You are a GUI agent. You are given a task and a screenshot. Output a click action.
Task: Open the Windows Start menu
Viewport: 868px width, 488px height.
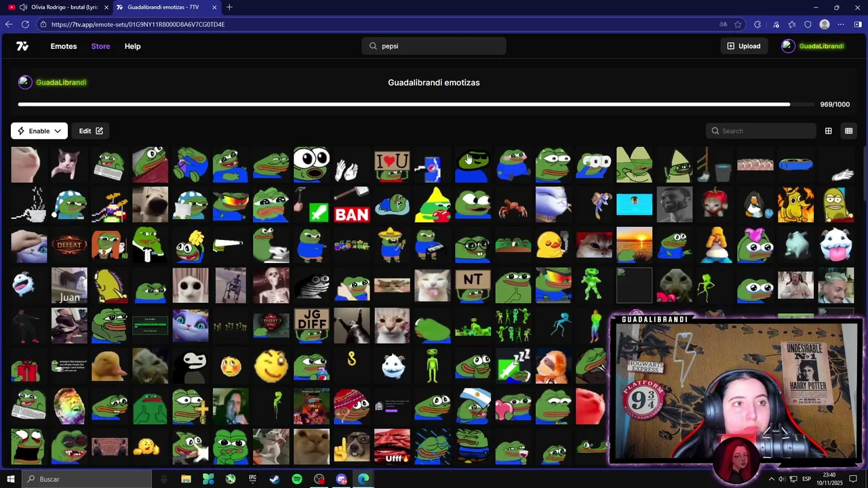click(10, 479)
